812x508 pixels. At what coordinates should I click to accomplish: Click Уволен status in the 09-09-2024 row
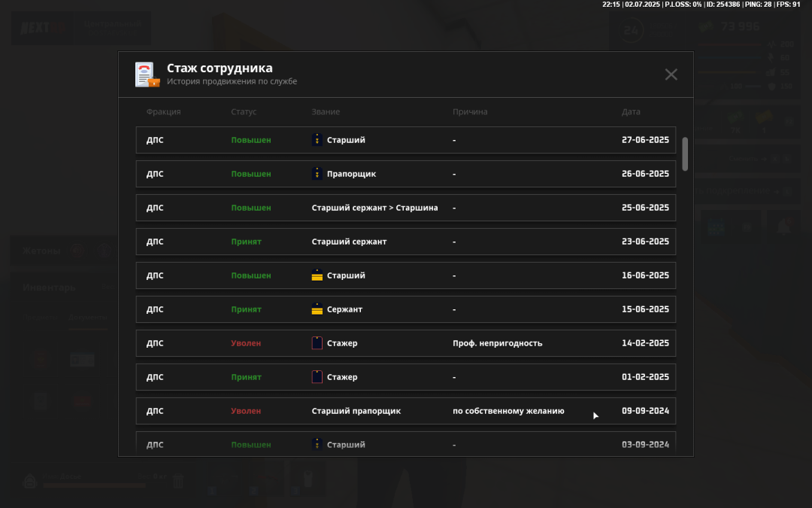[x=246, y=411]
